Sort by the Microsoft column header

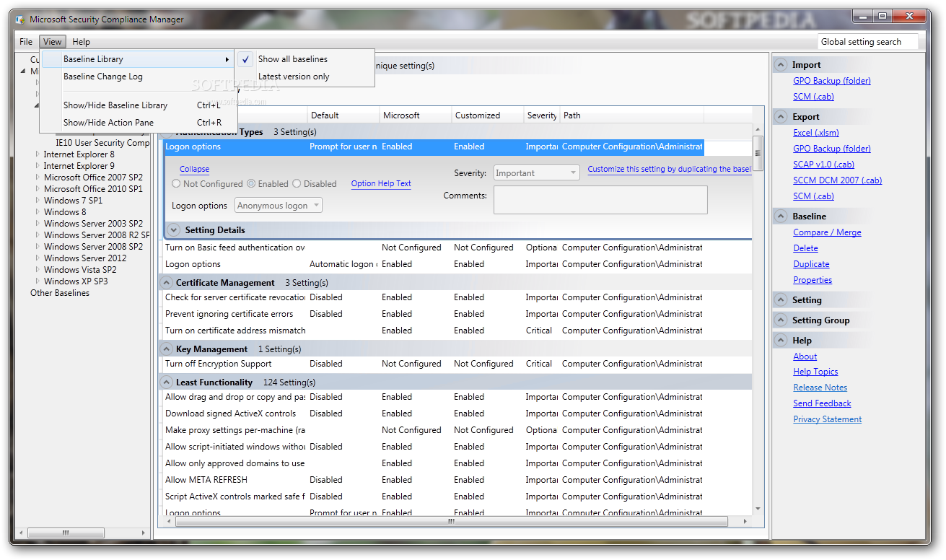pos(416,115)
